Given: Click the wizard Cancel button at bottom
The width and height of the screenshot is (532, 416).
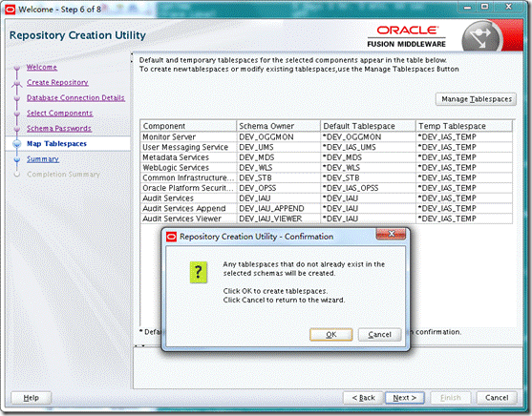Looking at the screenshot, I should tap(497, 398).
